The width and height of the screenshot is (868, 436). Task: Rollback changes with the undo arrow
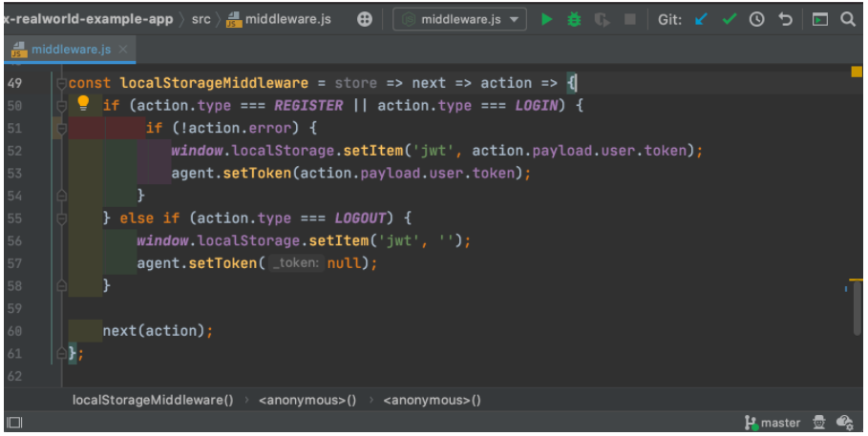785,19
